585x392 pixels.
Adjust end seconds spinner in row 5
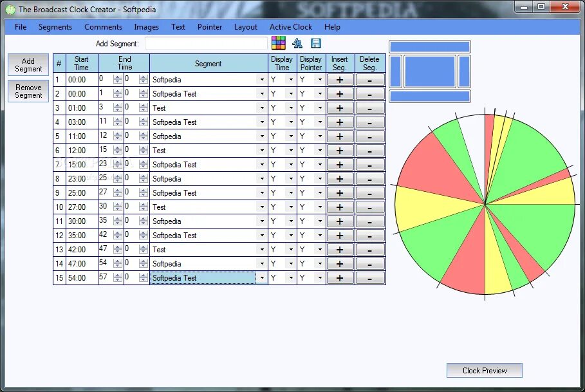pos(144,136)
